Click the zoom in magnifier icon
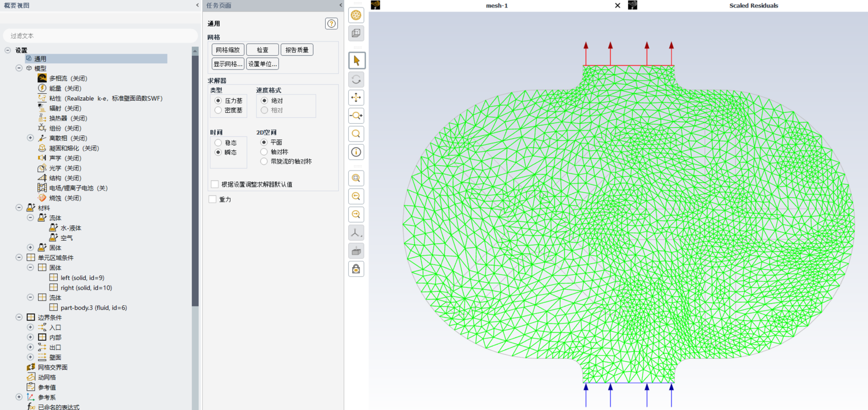868x410 pixels. 356,196
